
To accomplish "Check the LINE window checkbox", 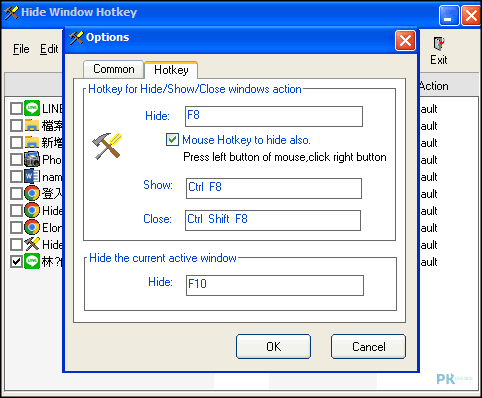I will point(16,108).
